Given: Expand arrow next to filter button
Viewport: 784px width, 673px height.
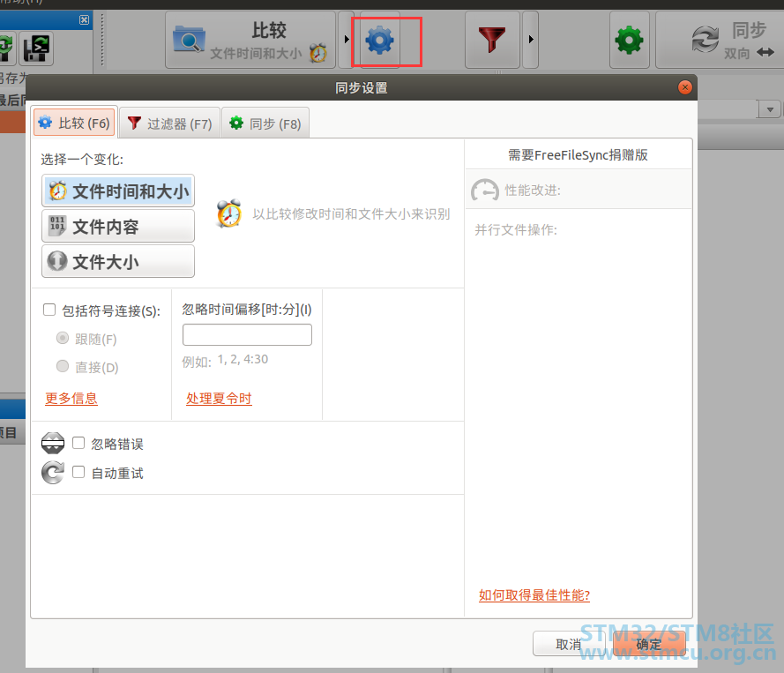Looking at the screenshot, I should pos(531,39).
